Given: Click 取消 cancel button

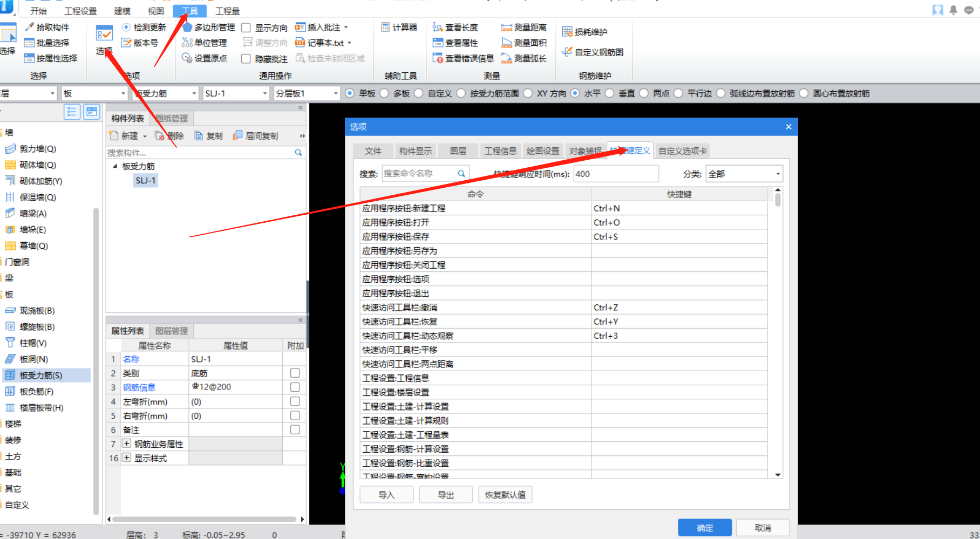Looking at the screenshot, I should tap(763, 528).
